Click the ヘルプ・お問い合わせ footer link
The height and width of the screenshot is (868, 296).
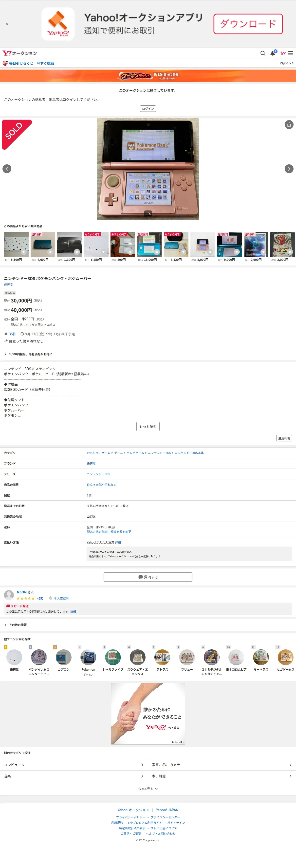pyautogui.click(x=161, y=833)
